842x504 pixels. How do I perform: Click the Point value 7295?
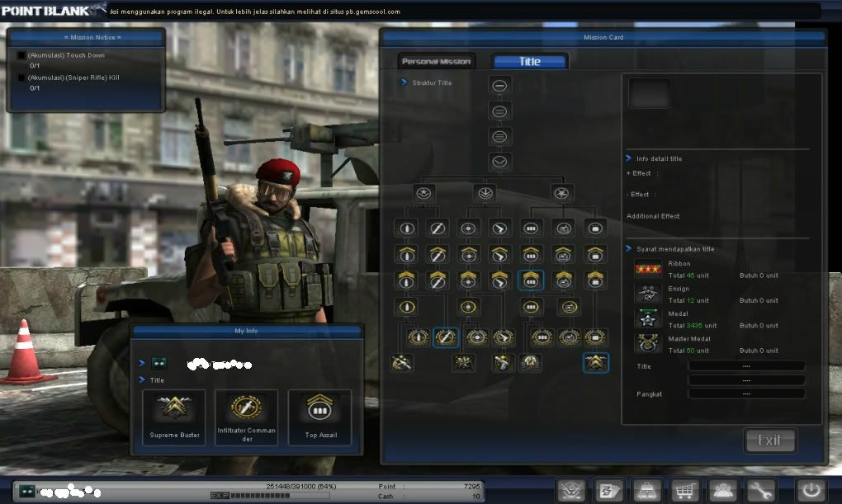[471, 487]
